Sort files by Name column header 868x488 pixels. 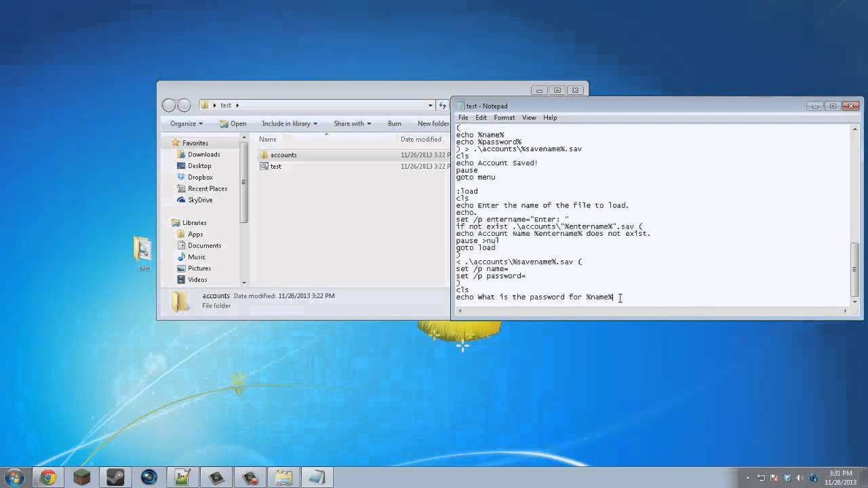click(x=268, y=139)
